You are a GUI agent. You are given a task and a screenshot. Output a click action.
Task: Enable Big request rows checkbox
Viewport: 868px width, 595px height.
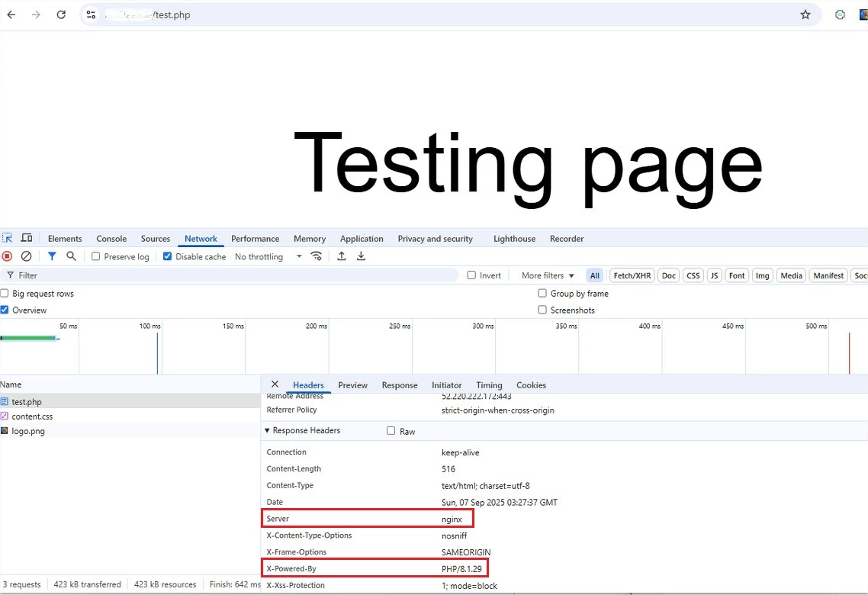tap(5, 294)
